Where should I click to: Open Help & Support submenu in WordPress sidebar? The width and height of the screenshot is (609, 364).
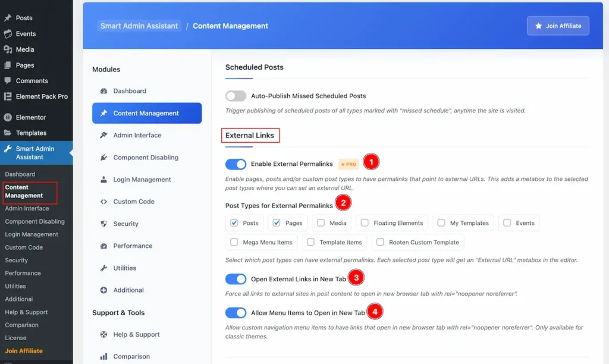[26, 312]
